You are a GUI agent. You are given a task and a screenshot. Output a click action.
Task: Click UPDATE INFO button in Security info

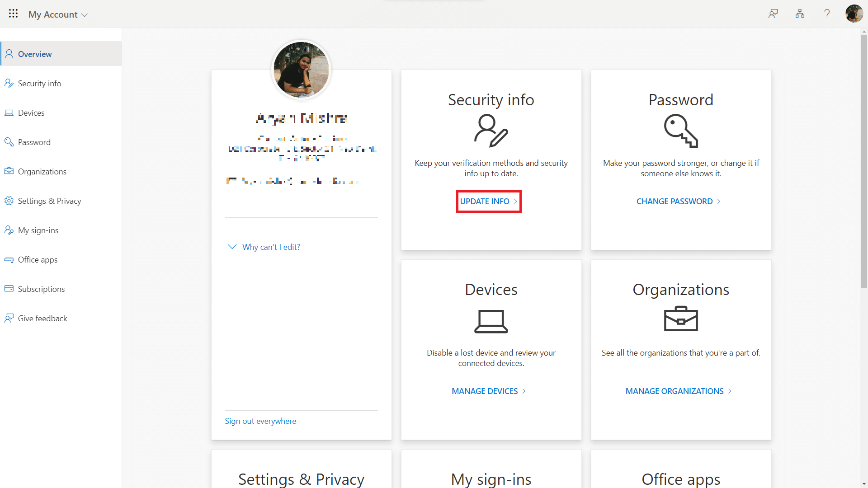(x=489, y=202)
